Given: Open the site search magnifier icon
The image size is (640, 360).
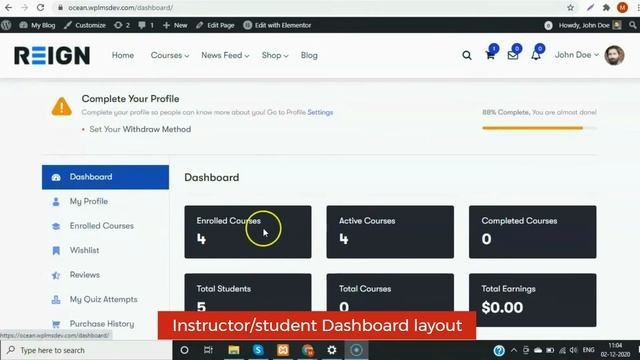Looking at the screenshot, I should tap(467, 55).
